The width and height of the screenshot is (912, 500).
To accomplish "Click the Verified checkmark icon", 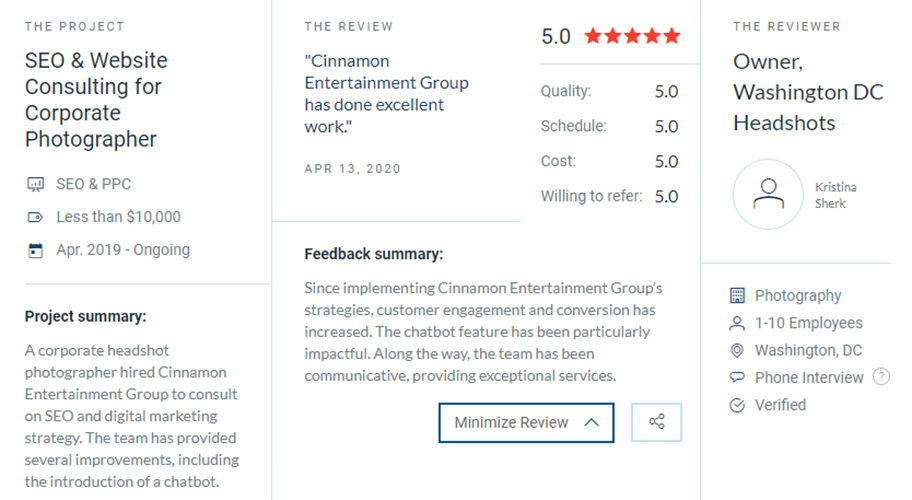I will (x=738, y=405).
